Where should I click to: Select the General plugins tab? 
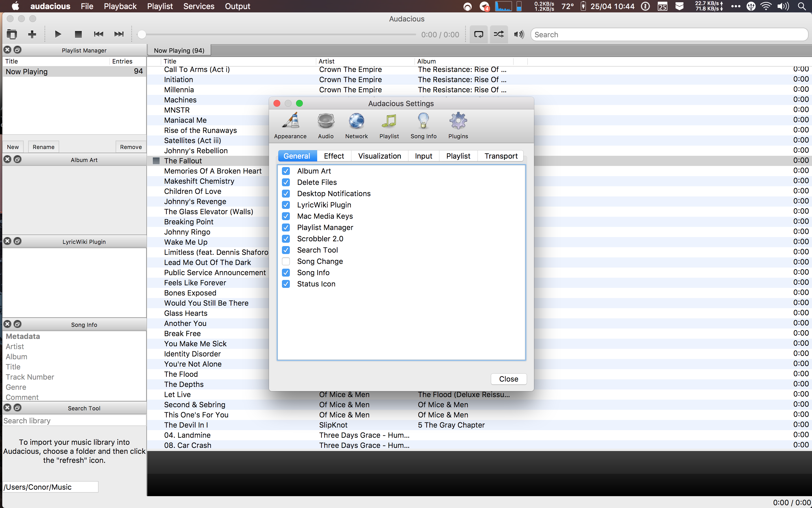[297, 156]
